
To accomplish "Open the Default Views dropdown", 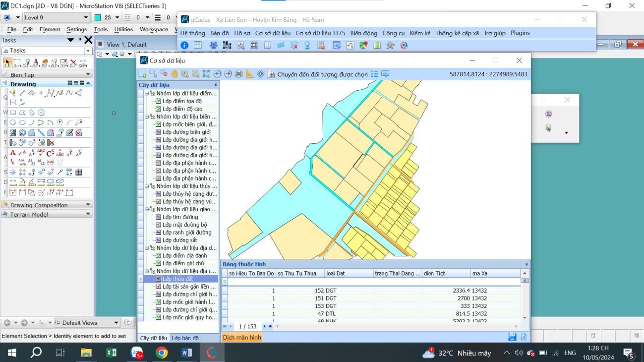I will tap(116, 323).
